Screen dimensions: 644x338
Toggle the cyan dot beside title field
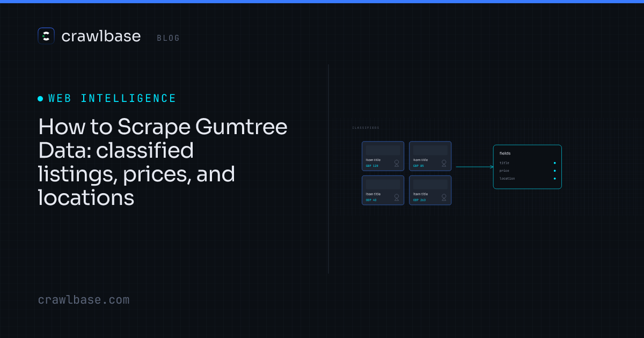pyautogui.click(x=554, y=163)
